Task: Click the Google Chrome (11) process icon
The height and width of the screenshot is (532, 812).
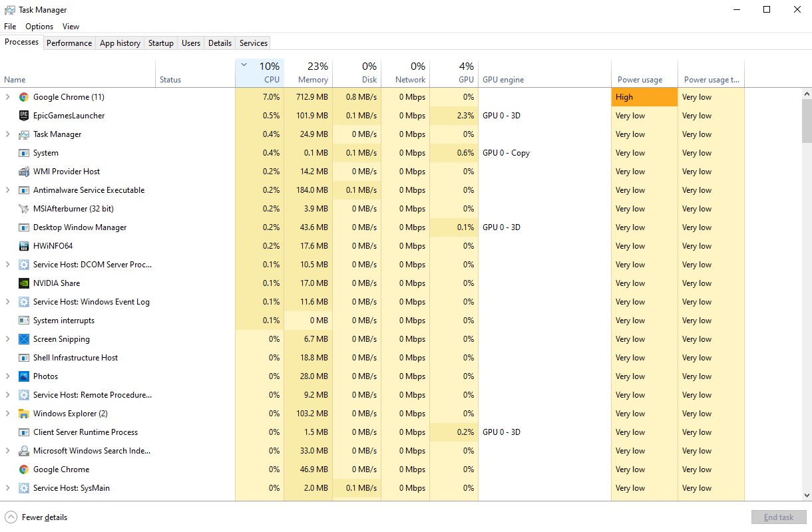Action: (24, 97)
